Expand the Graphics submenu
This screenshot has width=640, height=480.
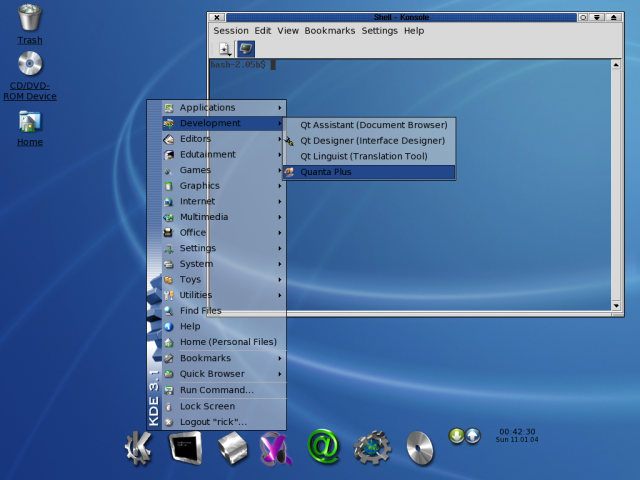pos(224,186)
